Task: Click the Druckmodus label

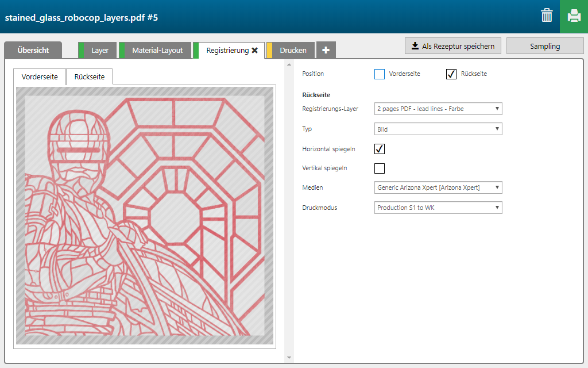Action: click(x=319, y=208)
